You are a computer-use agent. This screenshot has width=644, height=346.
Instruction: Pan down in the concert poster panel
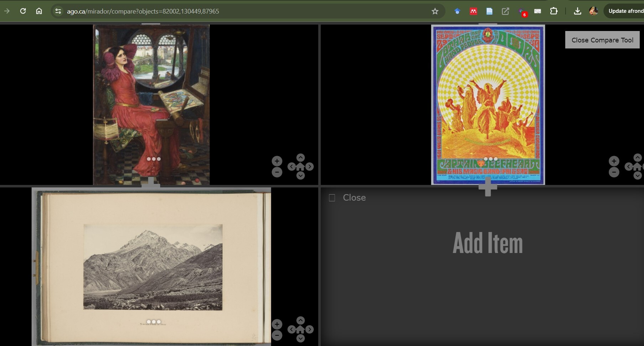coord(638,175)
